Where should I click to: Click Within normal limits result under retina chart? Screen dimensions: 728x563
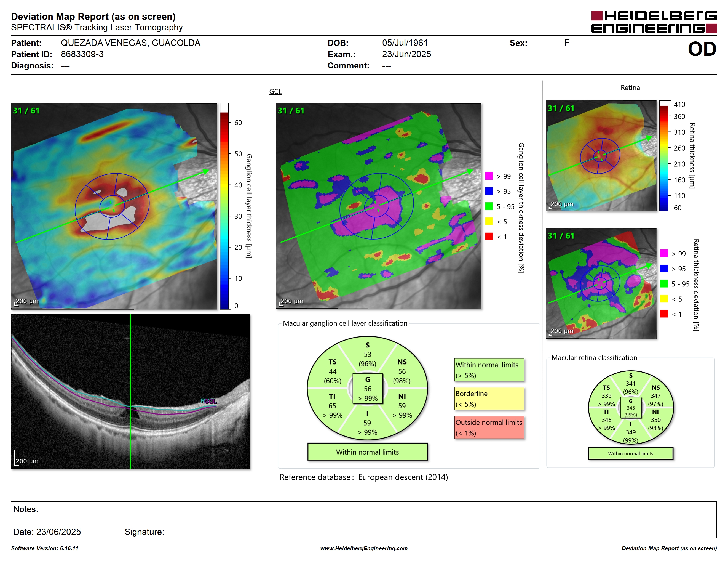pyautogui.click(x=631, y=453)
